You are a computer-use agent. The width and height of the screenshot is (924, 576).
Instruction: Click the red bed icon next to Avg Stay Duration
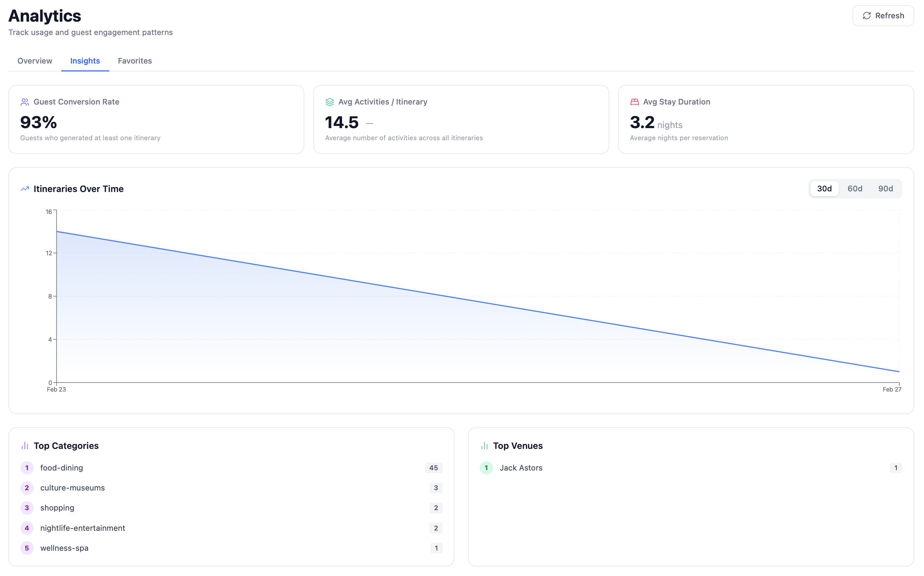click(634, 102)
